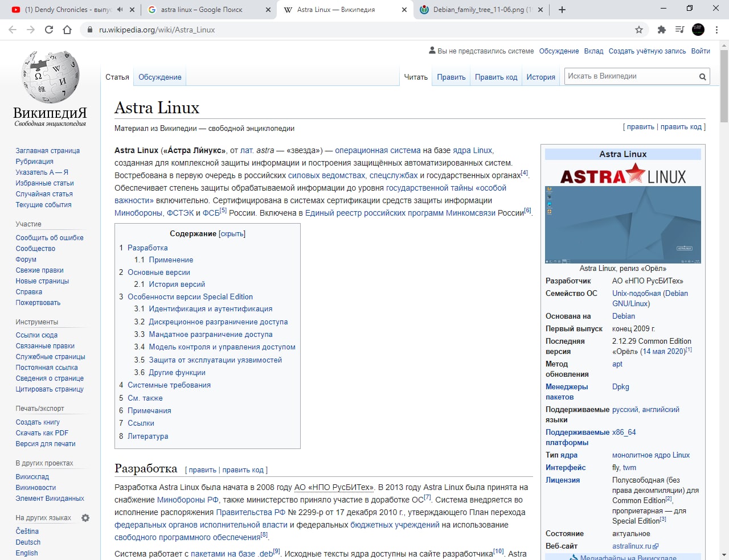Switch to Deutsch language version
729x560 pixels.
click(28, 542)
